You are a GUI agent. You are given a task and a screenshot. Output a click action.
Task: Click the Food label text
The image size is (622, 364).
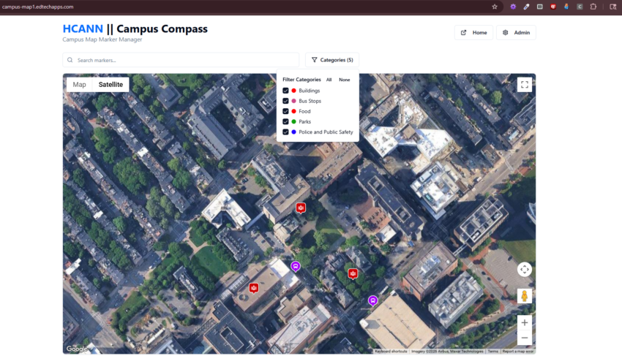click(x=304, y=111)
